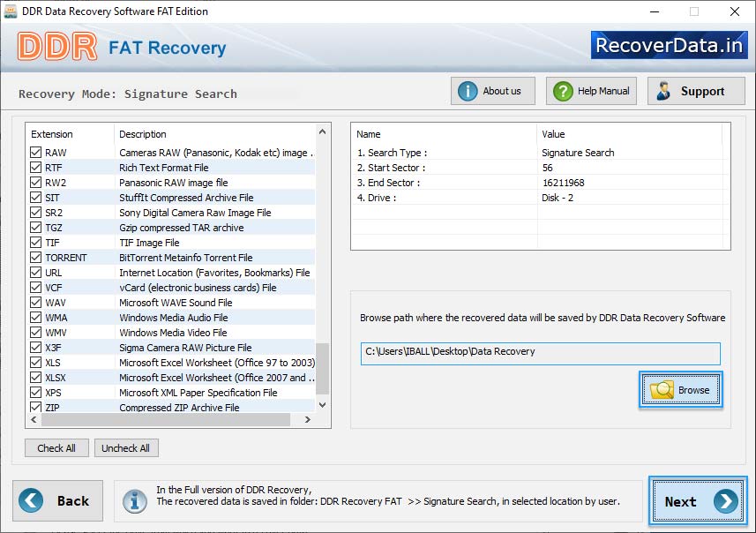Screen dimensions: 756x533
Task: Select the Start Sector row
Action: pyautogui.click(x=537, y=168)
